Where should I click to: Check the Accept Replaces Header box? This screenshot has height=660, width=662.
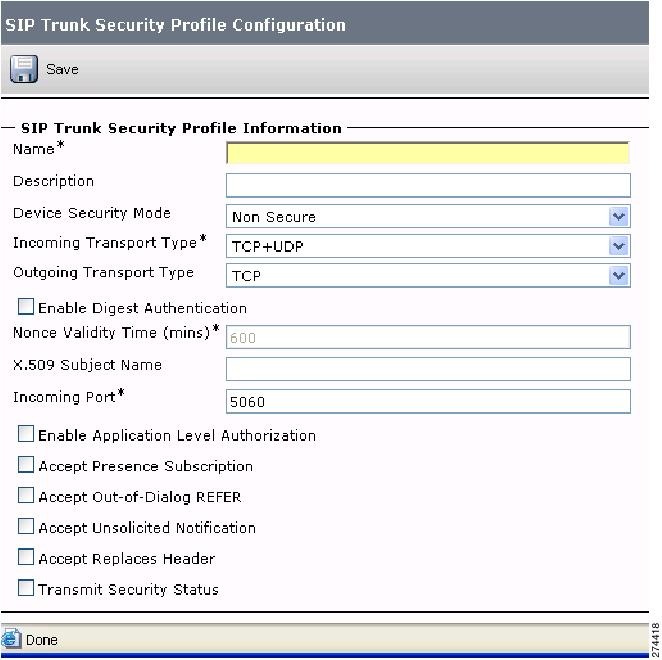click(x=26, y=557)
